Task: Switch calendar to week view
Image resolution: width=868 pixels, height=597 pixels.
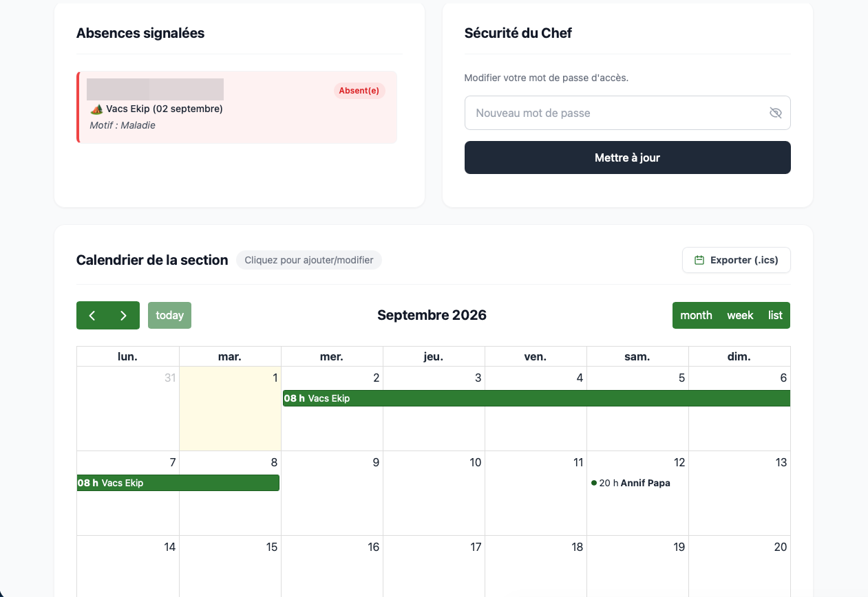Action: pos(740,316)
